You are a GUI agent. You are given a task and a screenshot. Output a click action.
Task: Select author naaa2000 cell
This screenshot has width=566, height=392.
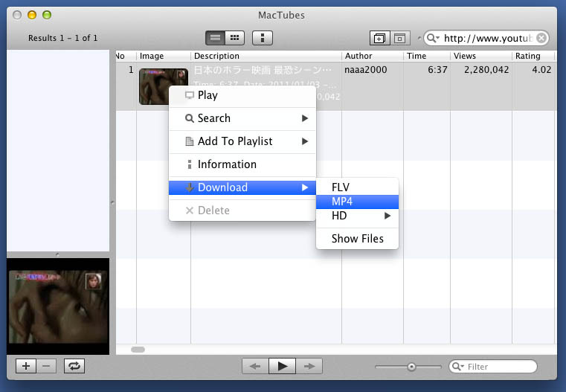[365, 70]
